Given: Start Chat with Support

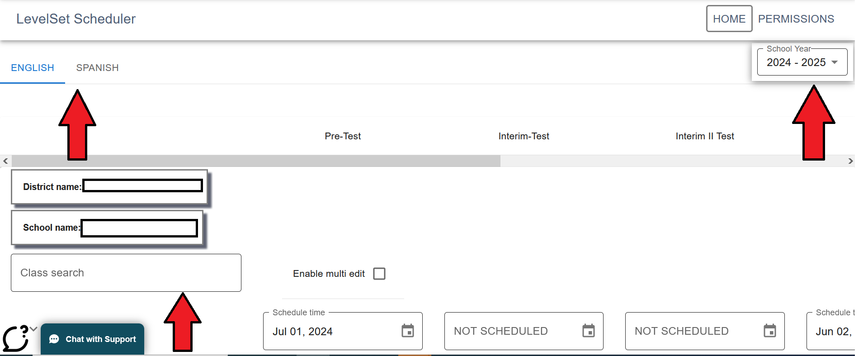Looking at the screenshot, I should point(92,339).
